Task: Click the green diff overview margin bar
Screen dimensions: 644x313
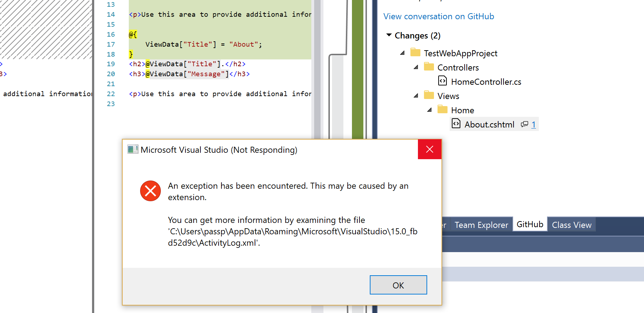Action: (358, 69)
